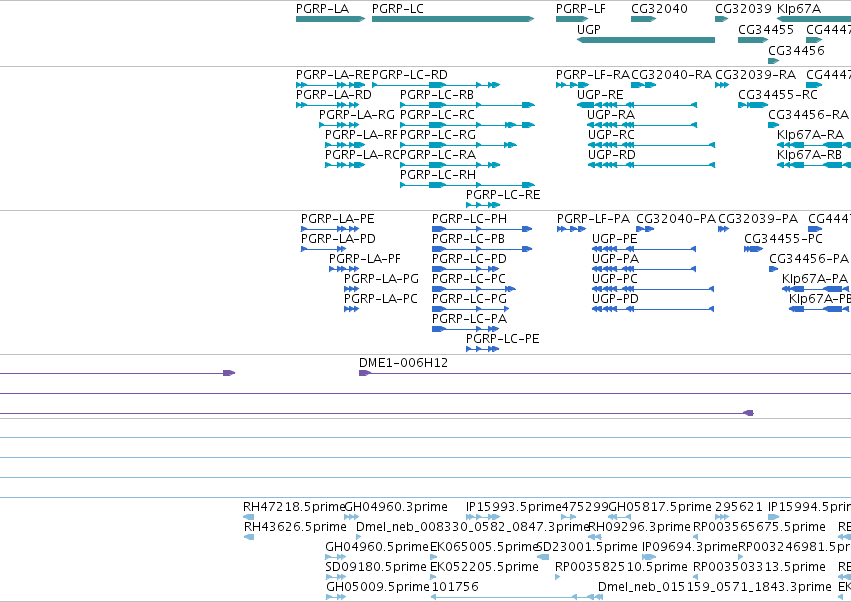The height and width of the screenshot is (602, 851).
Task: Click the PGRP-LF gene label
Action: coord(581,9)
